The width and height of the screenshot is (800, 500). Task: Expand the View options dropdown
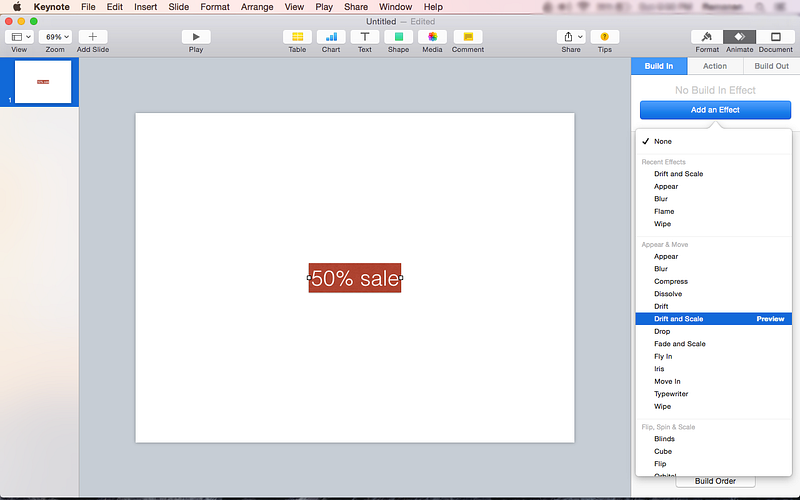(x=19, y=37)
